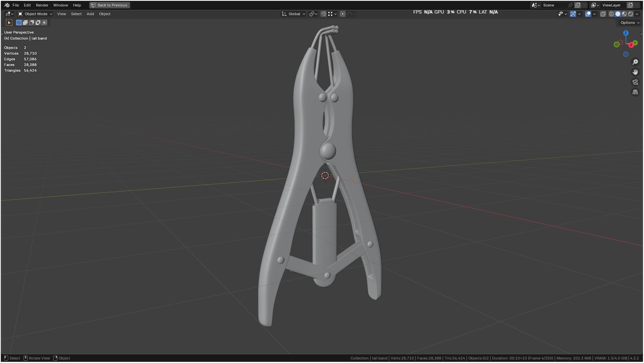Open Object Mode dropdown
Image resolution: width=644 pixels, height=363 pixels.
[35, 14]
